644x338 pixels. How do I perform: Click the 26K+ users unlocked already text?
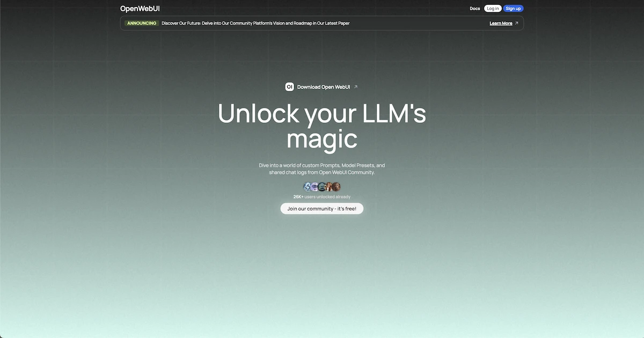[x=322, y=197]
